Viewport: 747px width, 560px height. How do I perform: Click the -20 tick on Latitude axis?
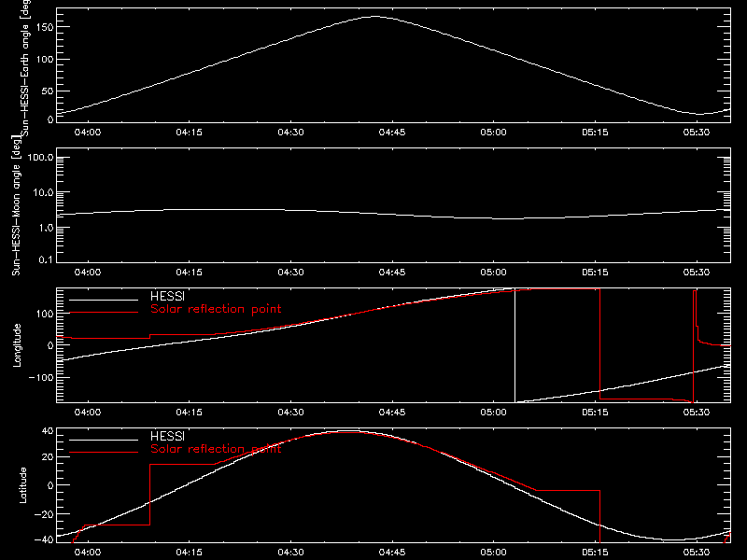44,514
